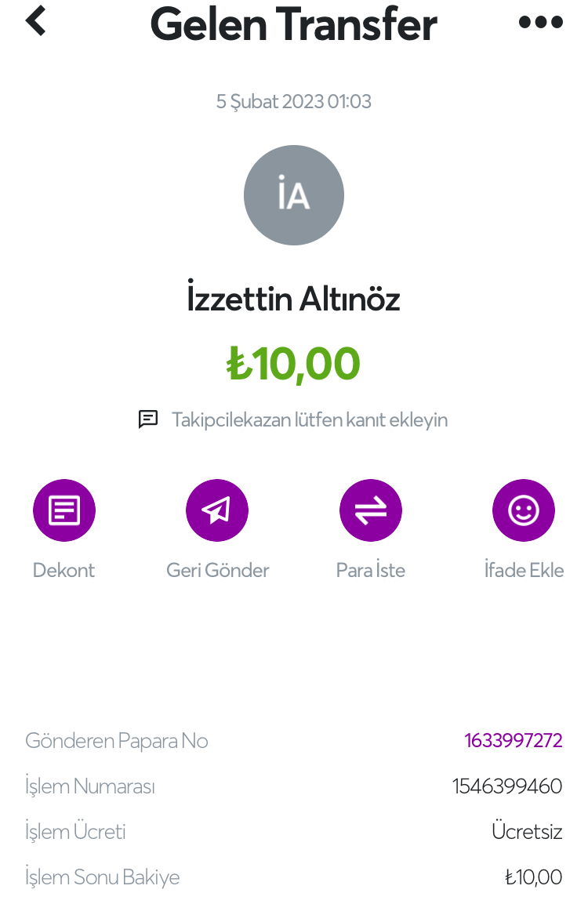The height and width of the screenshot is (922, 588).
Task: Tap the Dekont receipt icon
Action: (x=64, y=510)
